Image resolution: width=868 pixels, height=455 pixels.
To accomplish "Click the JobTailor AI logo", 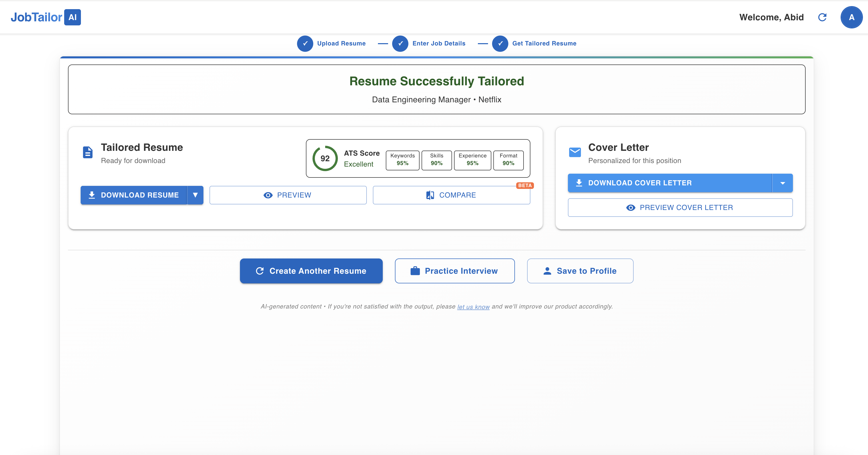I will [45, 17].
